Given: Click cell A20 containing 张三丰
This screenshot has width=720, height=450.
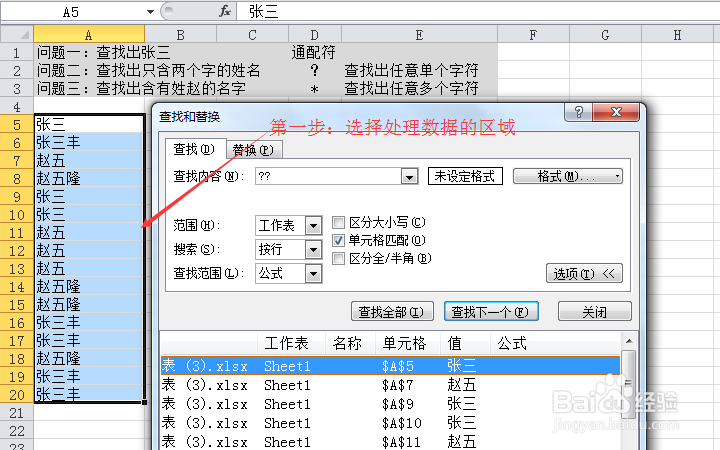Looking at the screenshot, I should [89, 394].
